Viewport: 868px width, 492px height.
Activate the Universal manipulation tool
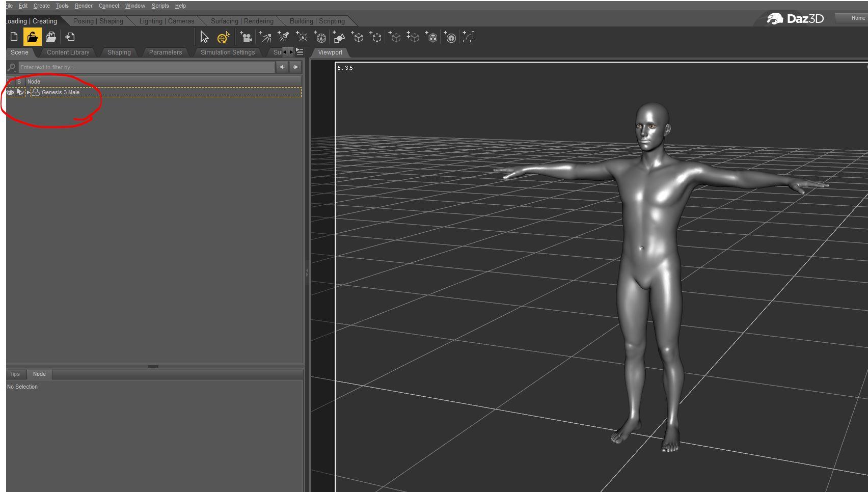(x=223, y=37)
